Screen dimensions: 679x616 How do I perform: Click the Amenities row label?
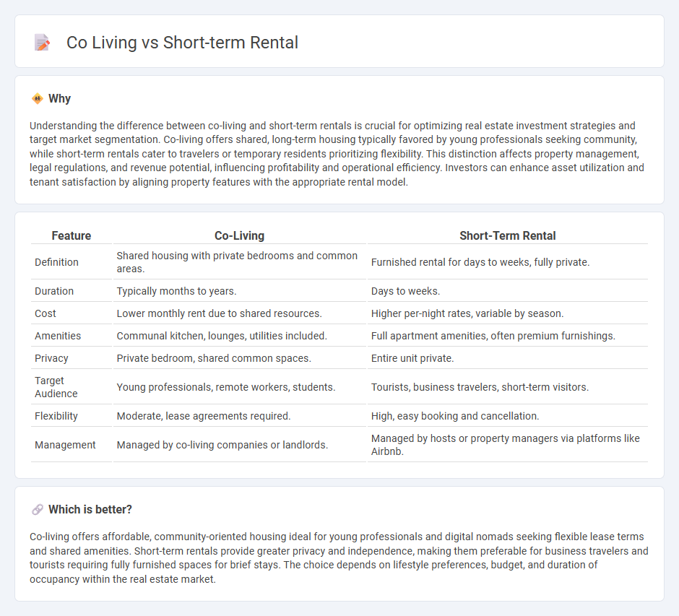pos(58,336)
